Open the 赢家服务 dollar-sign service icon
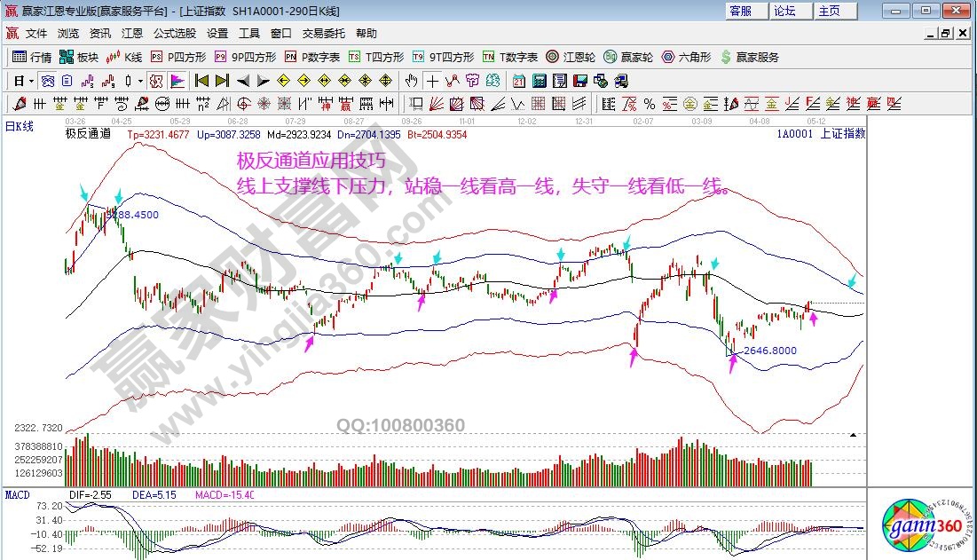Screen dimensions: 977x560 pyautogui.click(x=750, y=57)
